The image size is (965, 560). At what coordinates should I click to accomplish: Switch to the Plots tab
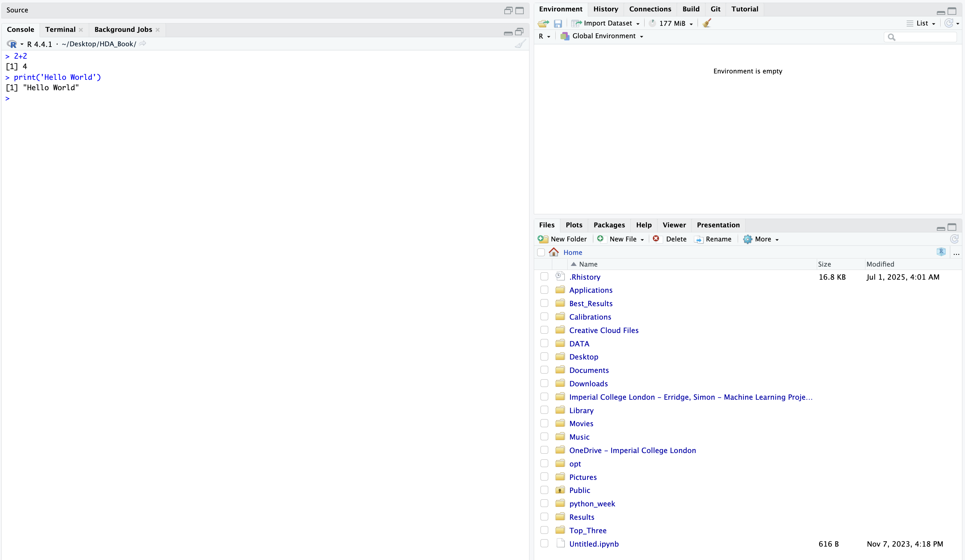[x=574, y=225]
